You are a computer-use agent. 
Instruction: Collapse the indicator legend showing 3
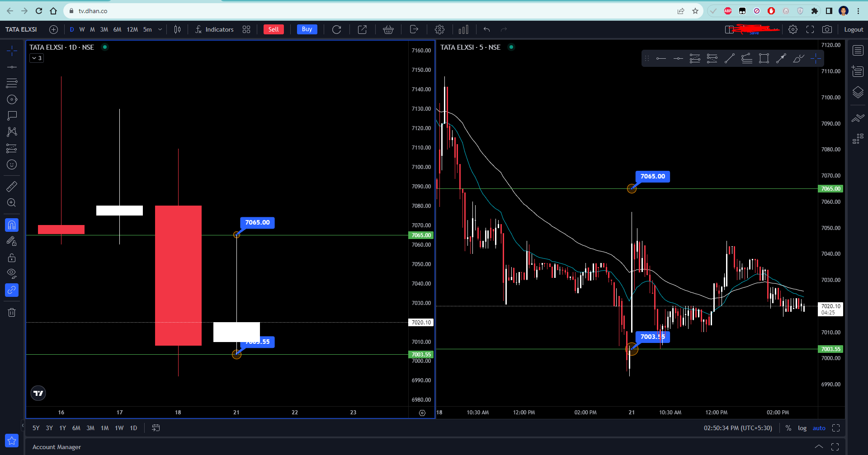point(37,58)
